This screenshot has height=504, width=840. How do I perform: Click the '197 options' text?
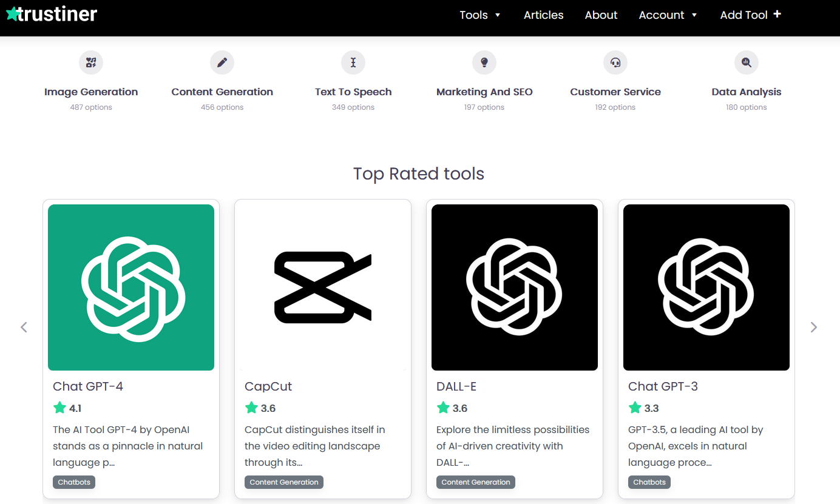pyautogui.click(x=484, y=107)
